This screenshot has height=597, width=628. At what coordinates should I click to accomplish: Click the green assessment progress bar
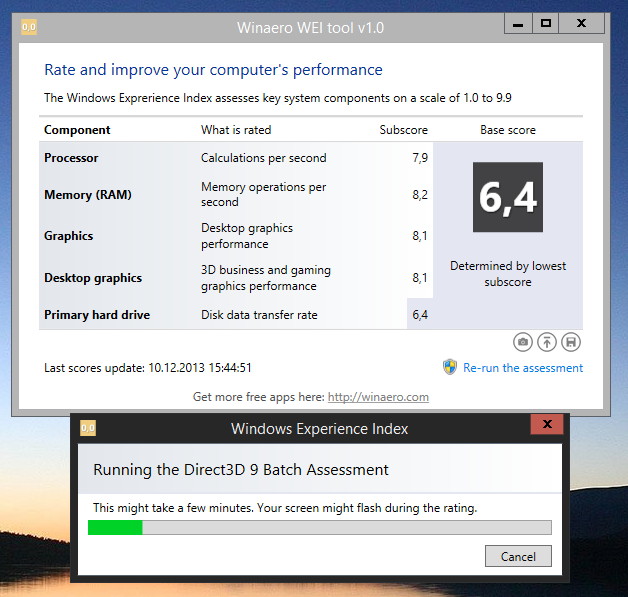320,527
